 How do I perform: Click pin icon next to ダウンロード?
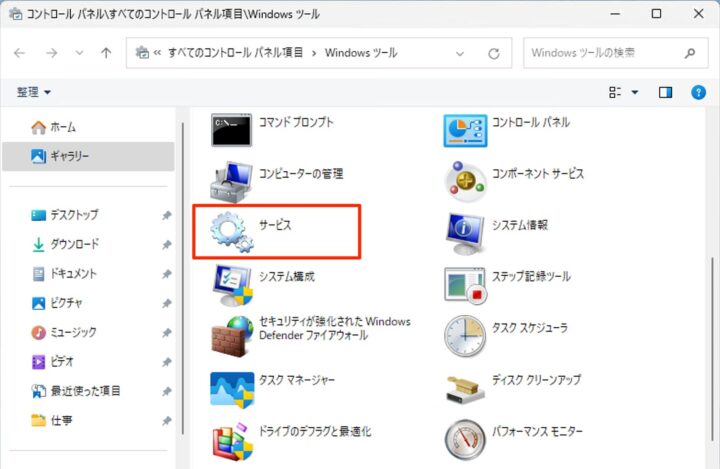pyautogui.click(x=167, y=245)
